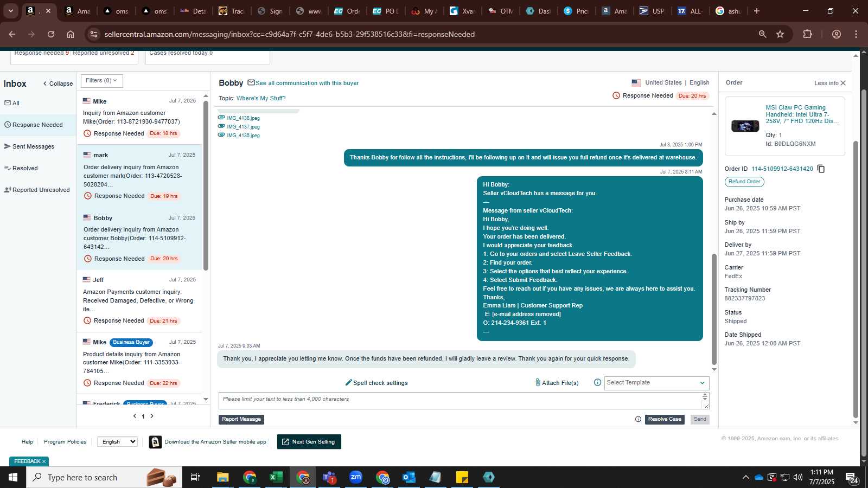Collapse the Inbox sidebar
The width and height of the screenshot is (868, 488).
tap(58, 84)
